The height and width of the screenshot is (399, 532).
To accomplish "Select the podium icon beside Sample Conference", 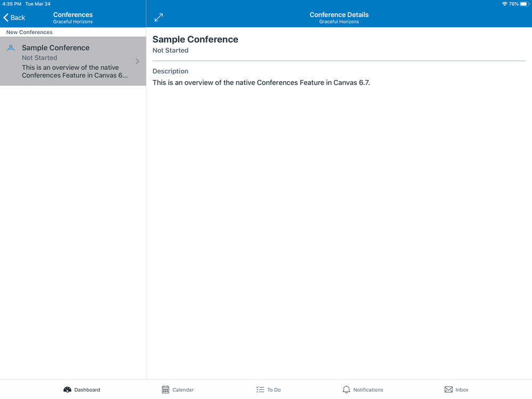I will tap(11, 48).
